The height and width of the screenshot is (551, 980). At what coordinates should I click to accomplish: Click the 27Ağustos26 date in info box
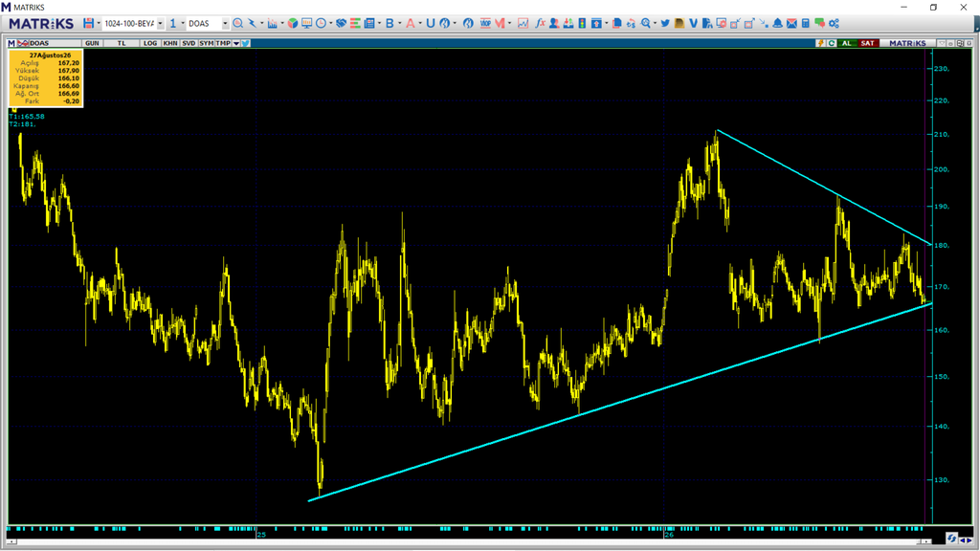click(50, 55)
